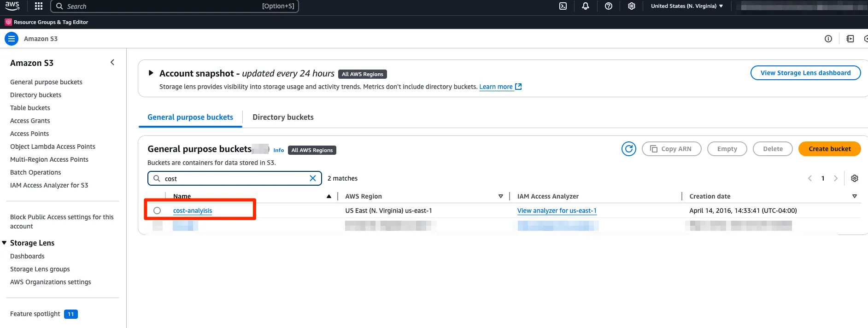Open Table buckets in the sidebar

pos(30,108)
